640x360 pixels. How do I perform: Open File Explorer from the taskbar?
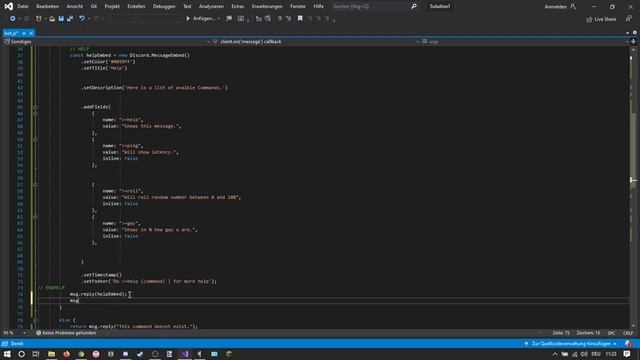click(x=51, y=354)
